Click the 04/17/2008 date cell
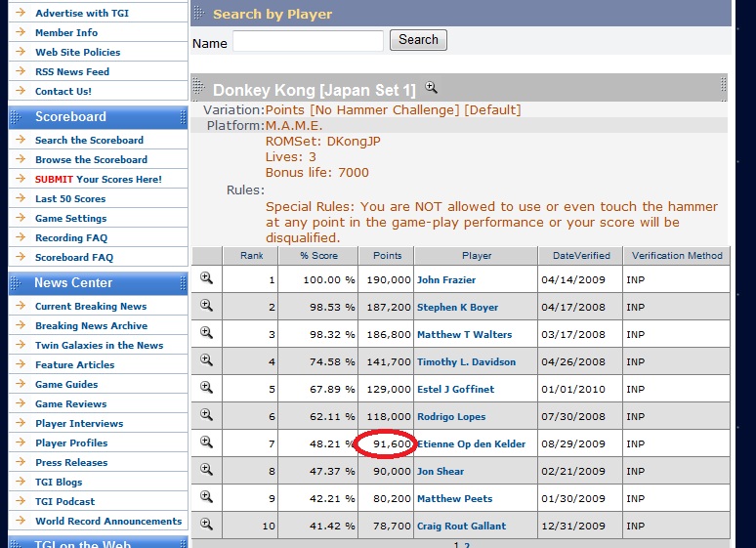 click(x=580, y=308)
